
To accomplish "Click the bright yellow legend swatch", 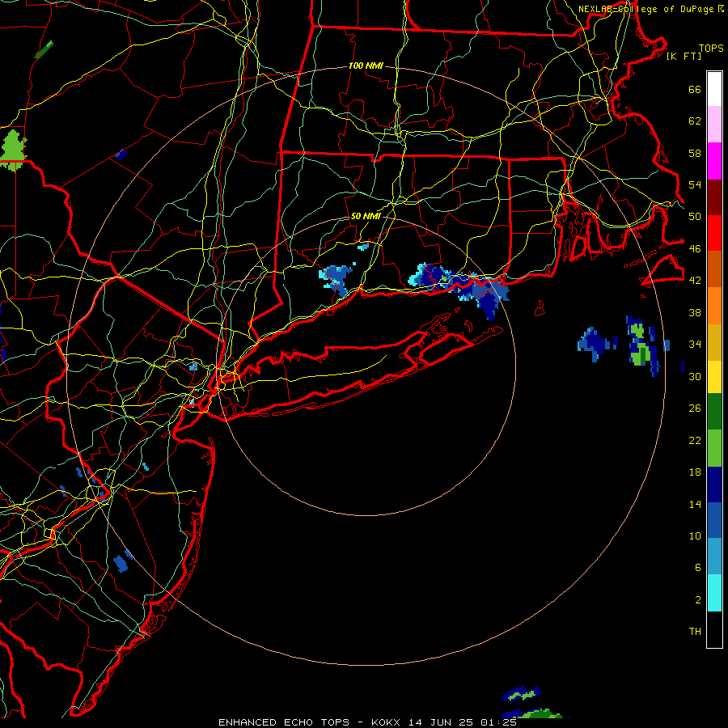I will pyautogui.click(x=714, y=376).
